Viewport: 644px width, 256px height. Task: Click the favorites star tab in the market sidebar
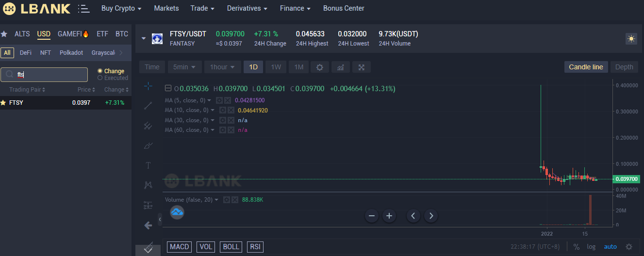pos(4,34)
